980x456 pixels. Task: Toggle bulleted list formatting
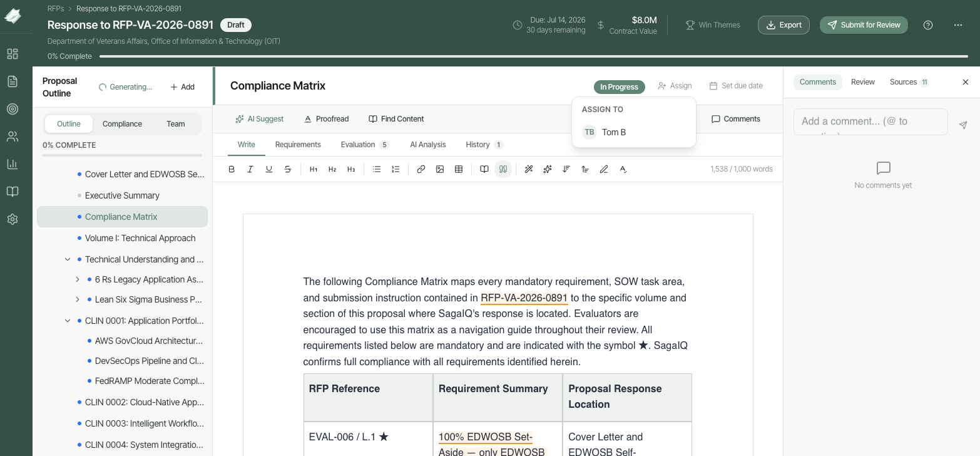377,169
